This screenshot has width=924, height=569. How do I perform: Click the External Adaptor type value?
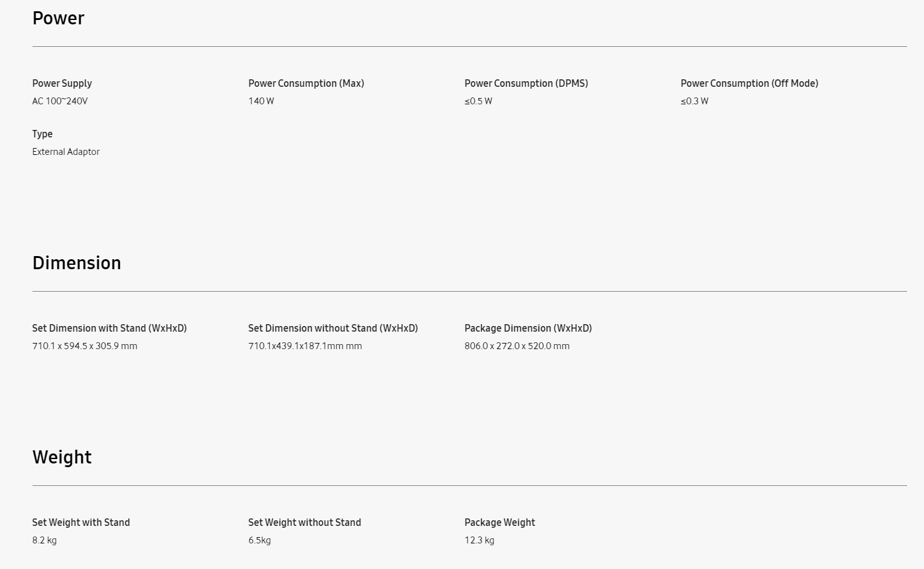coord(66,152)
